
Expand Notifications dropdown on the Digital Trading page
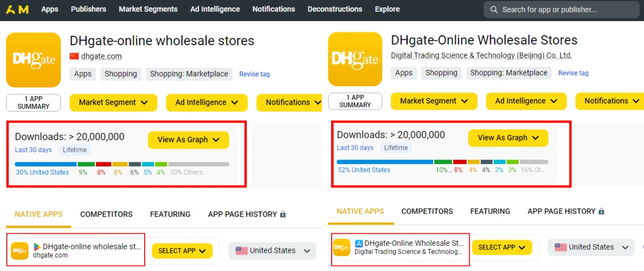pos(610,101)
